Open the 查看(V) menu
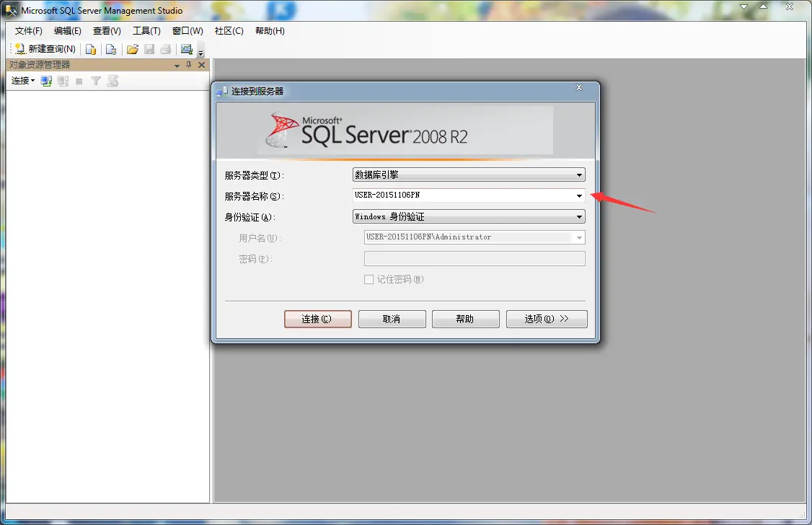The width and height of the screenshot is (812, 525). (107, 31)
